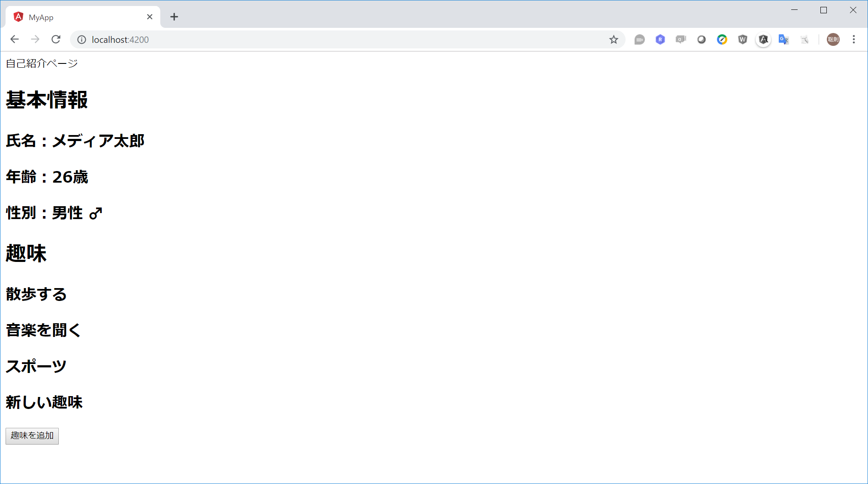Open the Google Translate extension
The width and height of the screenshot is (868, 484).
[783, 39]
